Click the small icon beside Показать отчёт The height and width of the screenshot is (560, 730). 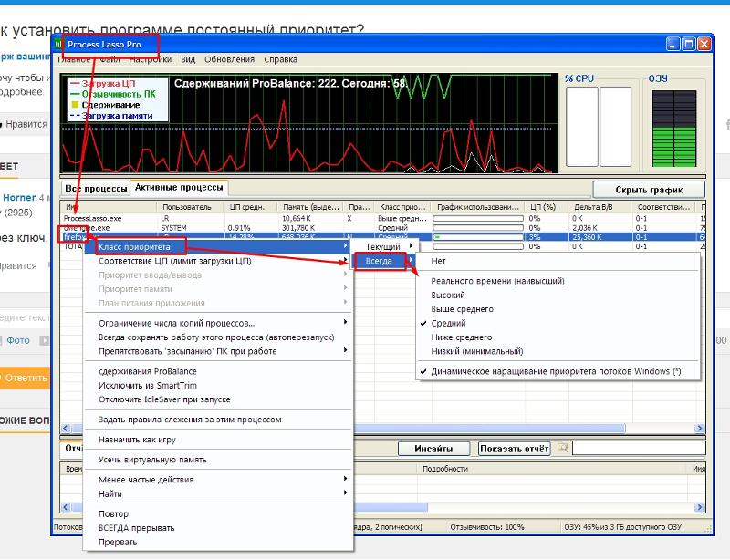tap(562, 448)
